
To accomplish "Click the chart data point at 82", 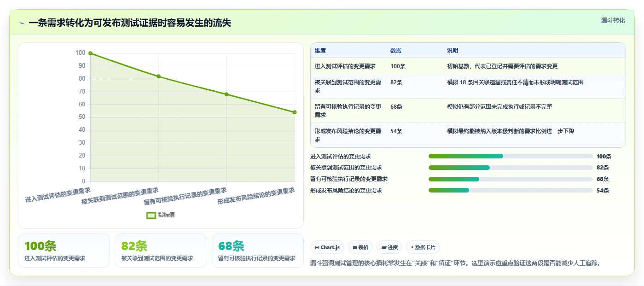I will tap(158, 76).
